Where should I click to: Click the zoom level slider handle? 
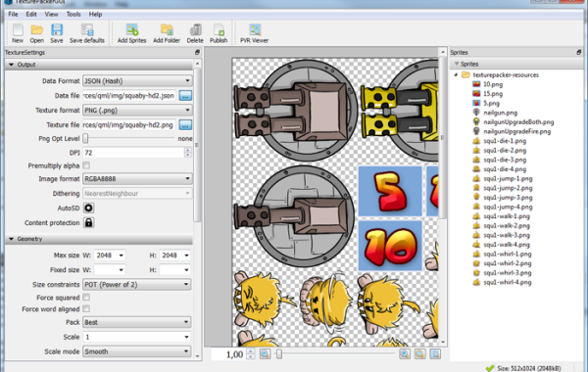(279, 354)
